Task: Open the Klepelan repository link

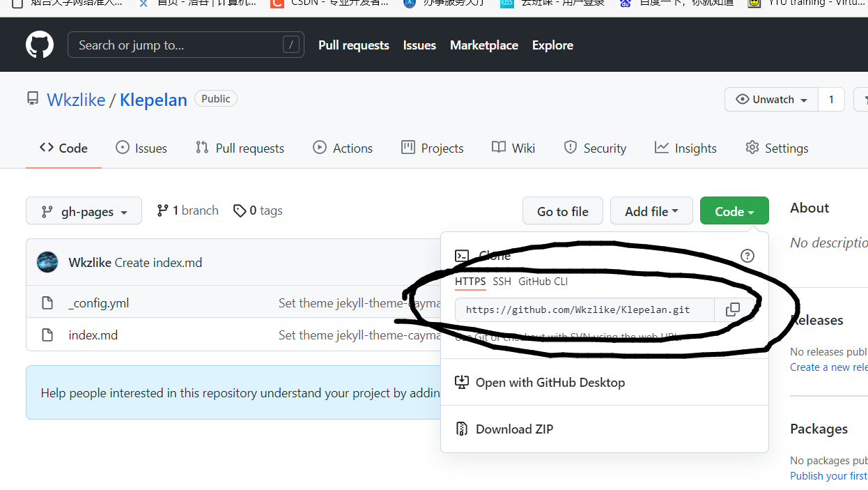Action: coord(153,100)
